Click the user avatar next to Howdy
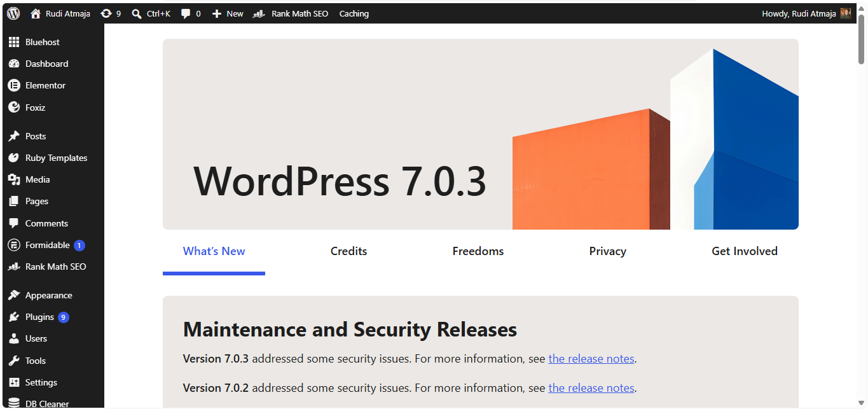This screenshot has width=868, height=409. (x=846, y=13)
